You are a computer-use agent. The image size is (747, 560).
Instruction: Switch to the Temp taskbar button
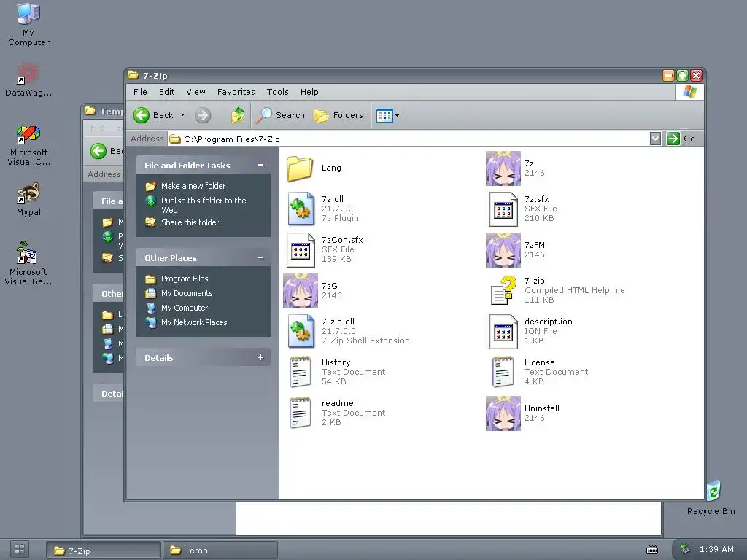[220, 551]
